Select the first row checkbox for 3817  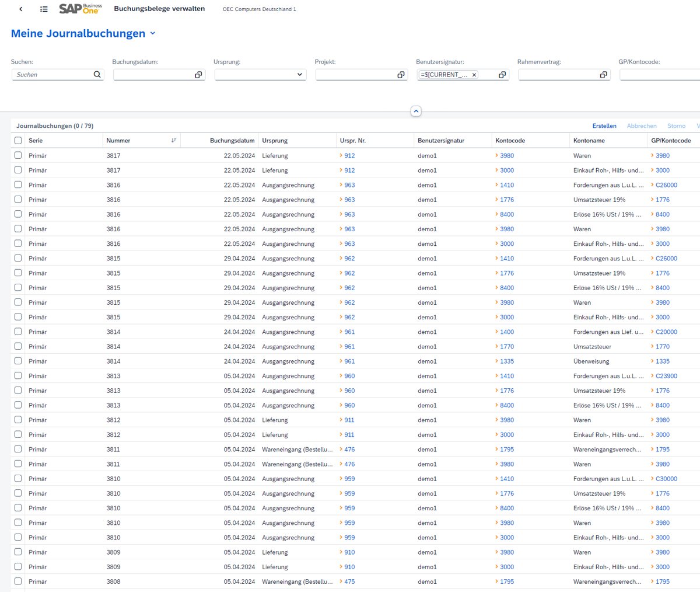[x=18, y=155]
